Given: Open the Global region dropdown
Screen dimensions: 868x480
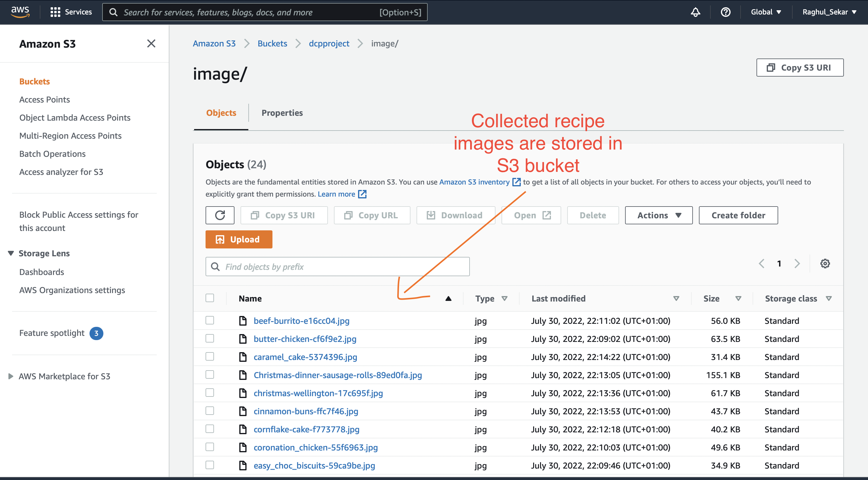Looking at the screenshot, I should coord(765,12).
